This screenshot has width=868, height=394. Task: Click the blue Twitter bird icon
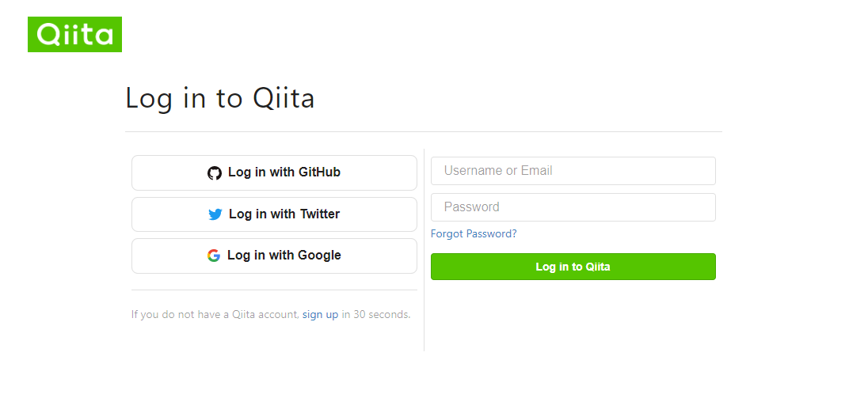click(x=215, y=214)
